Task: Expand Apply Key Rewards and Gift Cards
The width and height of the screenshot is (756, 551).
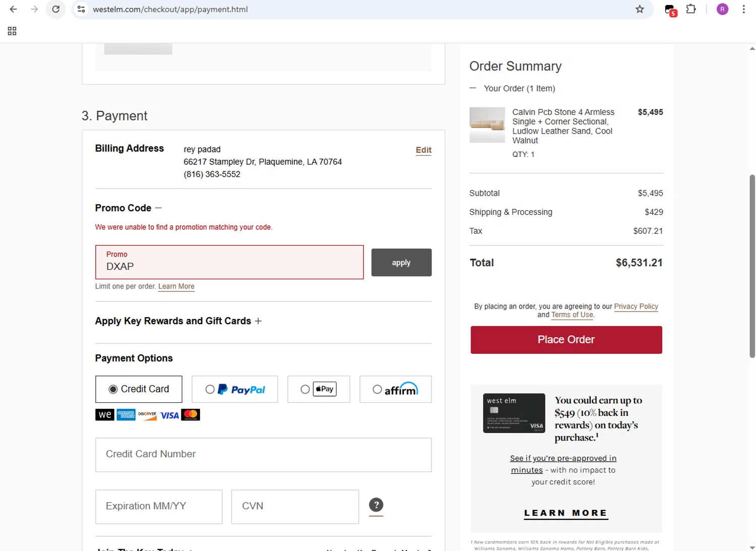Action: [258, 321]
